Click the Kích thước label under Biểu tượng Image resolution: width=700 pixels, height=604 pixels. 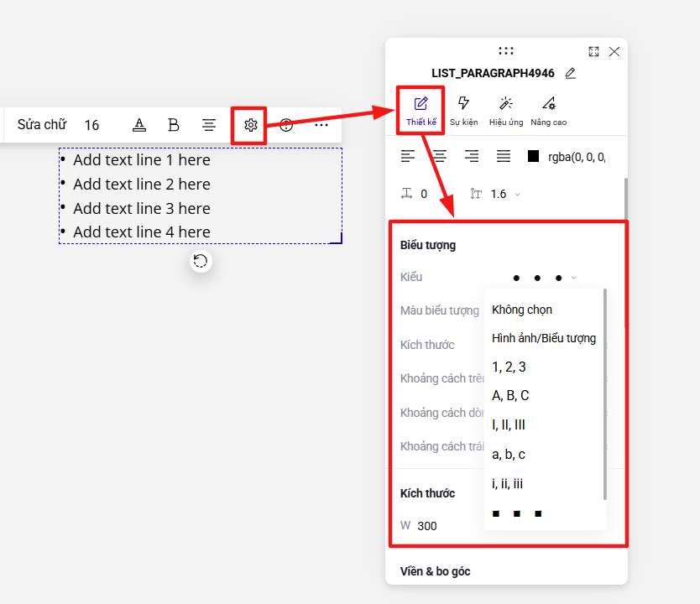tap(427, 345)
